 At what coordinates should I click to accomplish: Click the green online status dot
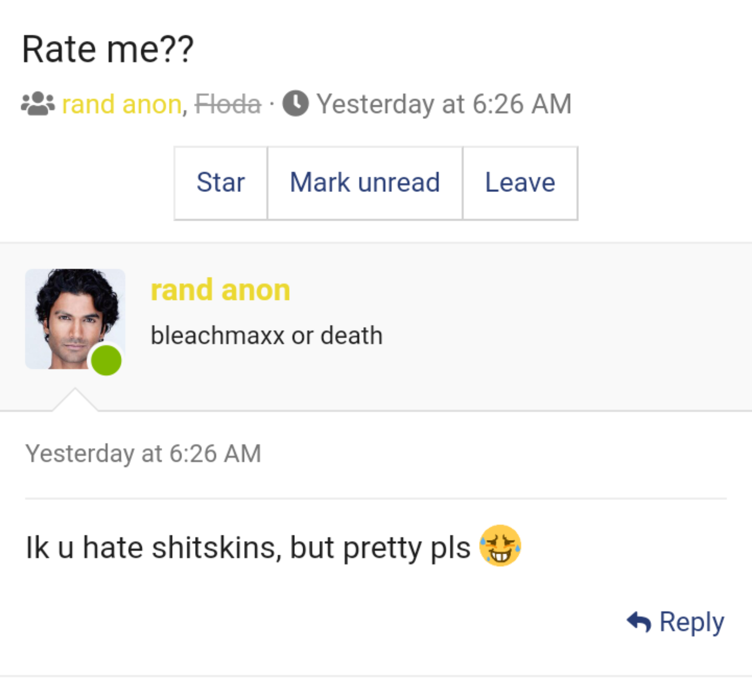[x=106, y=360]
